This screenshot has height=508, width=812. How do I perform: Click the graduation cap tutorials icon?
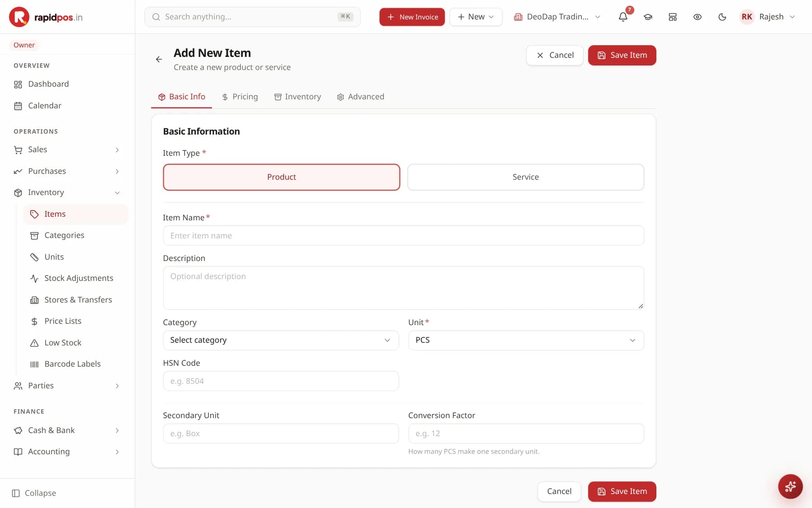[648, 17]
